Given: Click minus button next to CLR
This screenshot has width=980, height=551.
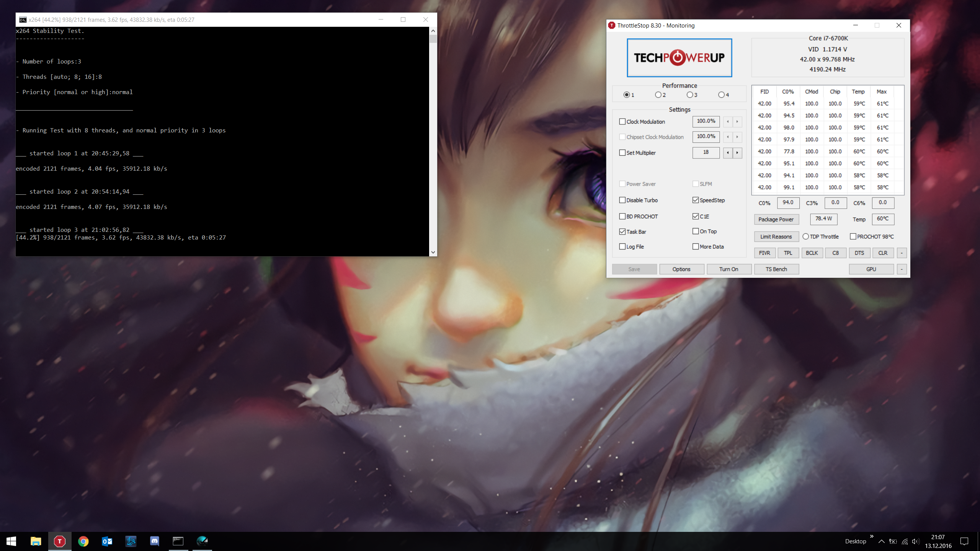Looking at the screenshot, I should (x=902, y=253).
